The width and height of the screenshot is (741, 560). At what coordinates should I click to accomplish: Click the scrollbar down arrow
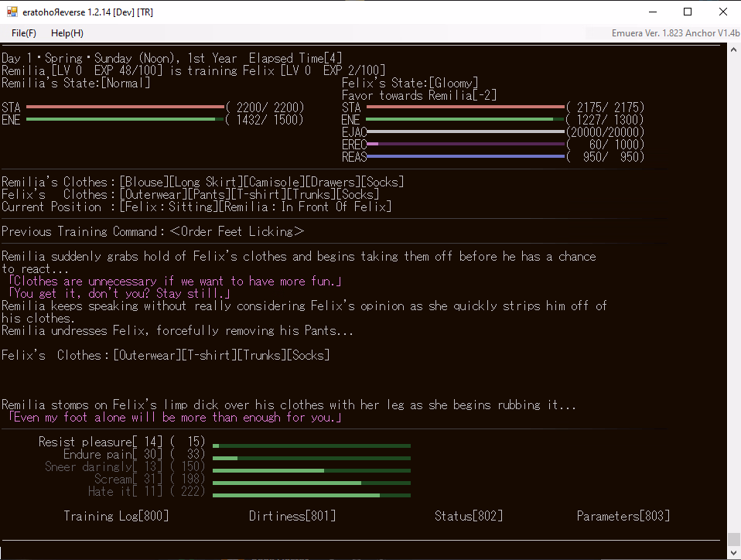click(733, 552)
